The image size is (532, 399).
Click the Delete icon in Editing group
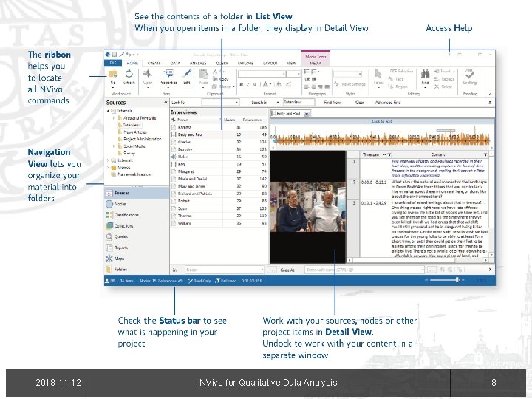[437, 86]
